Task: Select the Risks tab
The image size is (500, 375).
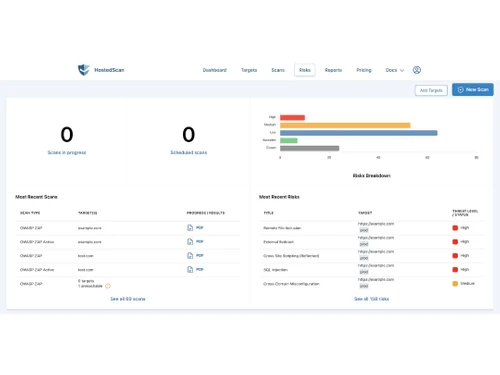Action: click(305, 70)
